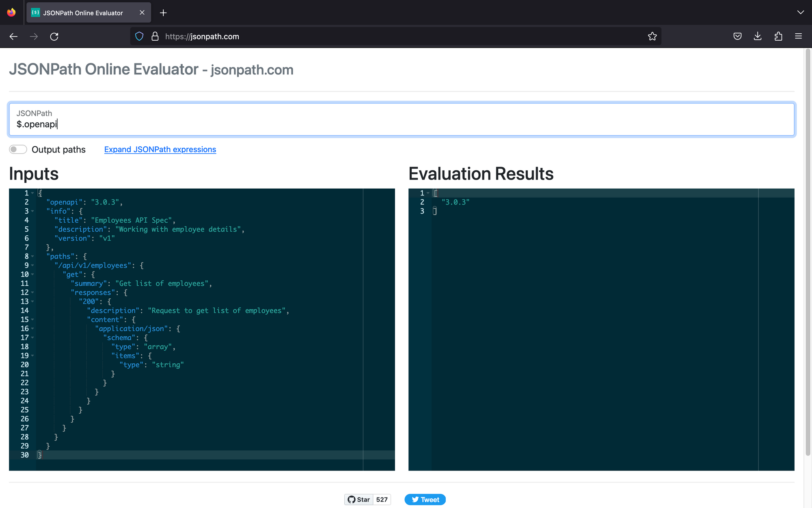This screenshot has height=508, width=812.
Task: Click the GitHub Star button
Action: [358, 499]
